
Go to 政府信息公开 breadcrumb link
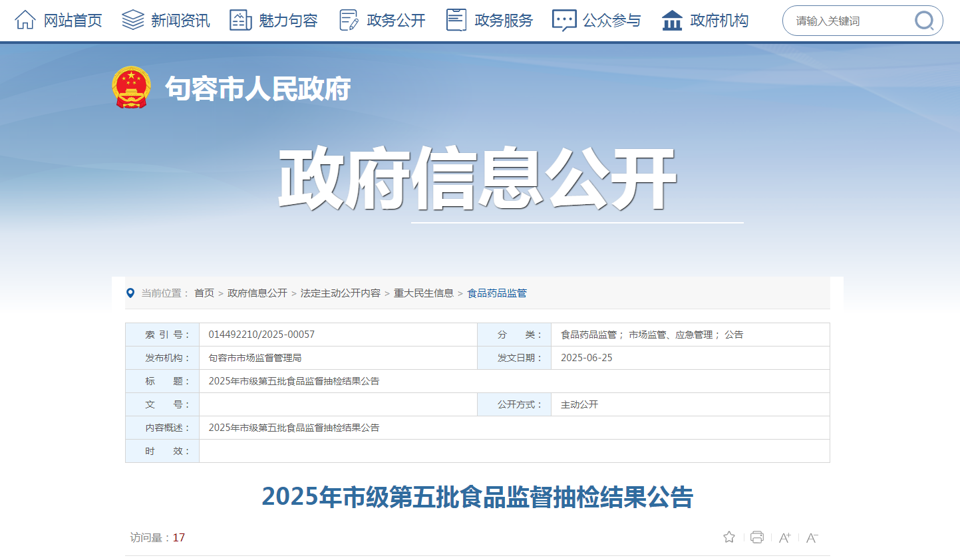pyautogui.click(x=257, y=293)
